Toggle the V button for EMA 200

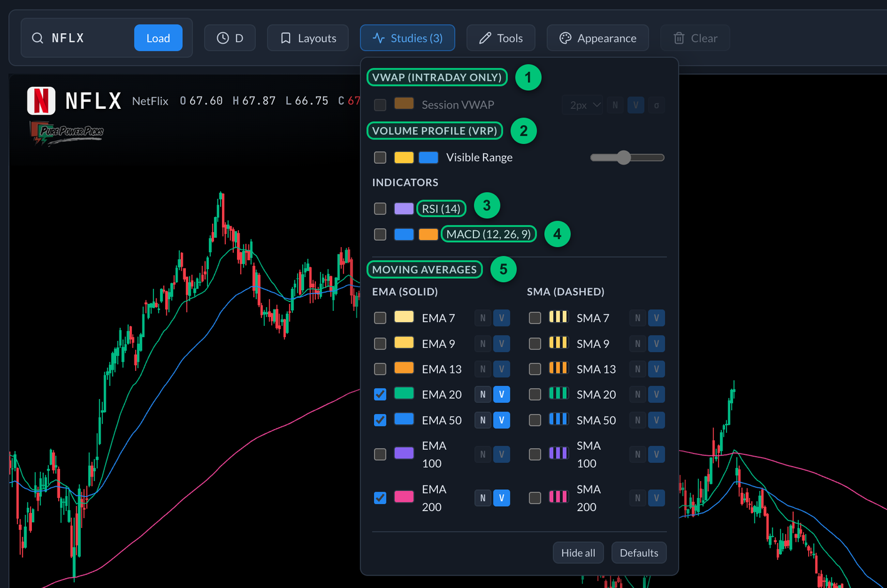click(x=502, y=498)
